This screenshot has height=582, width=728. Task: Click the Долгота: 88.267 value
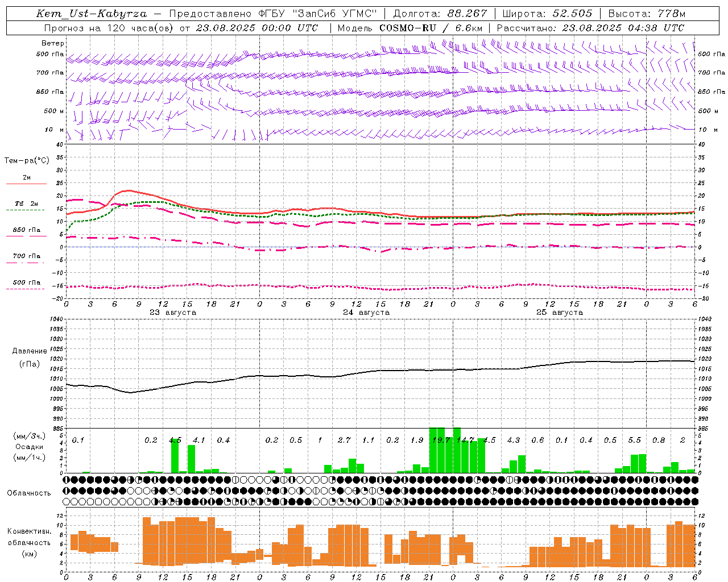pos(440,14)
